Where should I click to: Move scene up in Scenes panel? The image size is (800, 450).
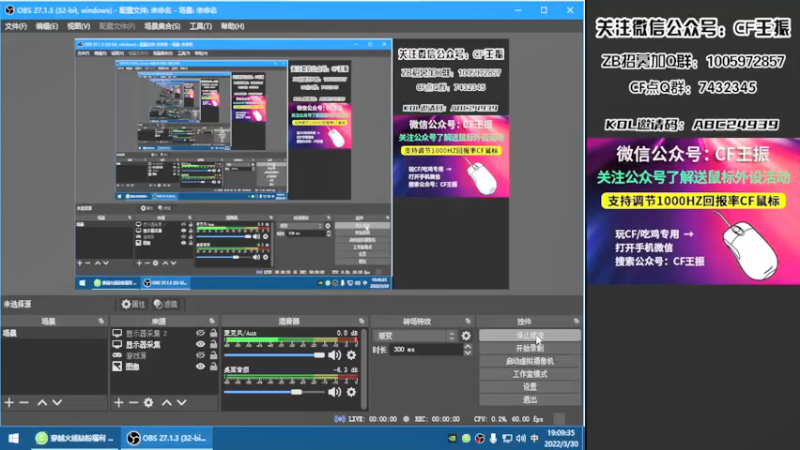pos(42,403)
